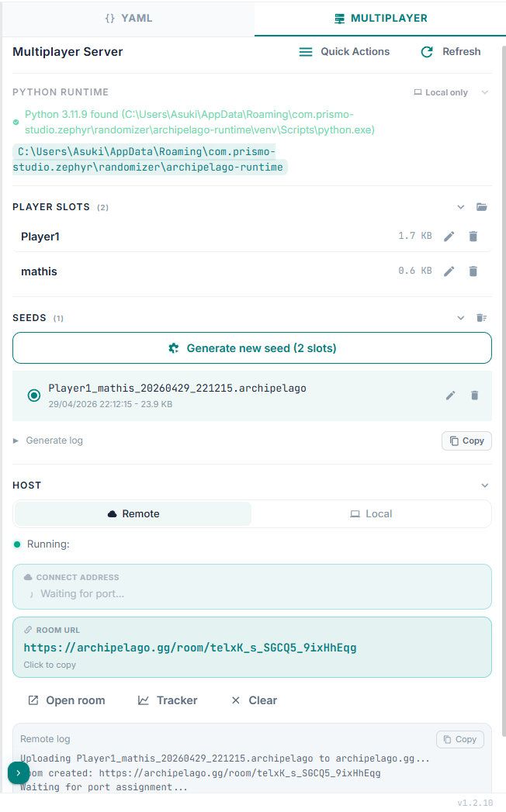Delete the Player1 slot
506x812 pixels.
(473, 237)
